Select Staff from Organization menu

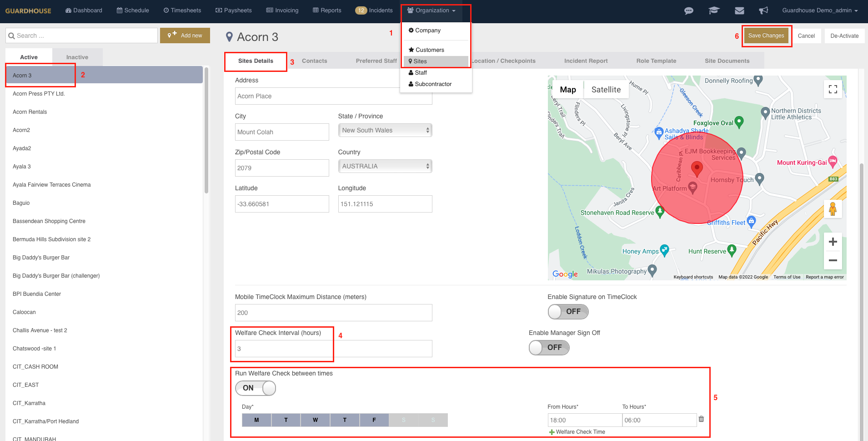click(418, 73)
